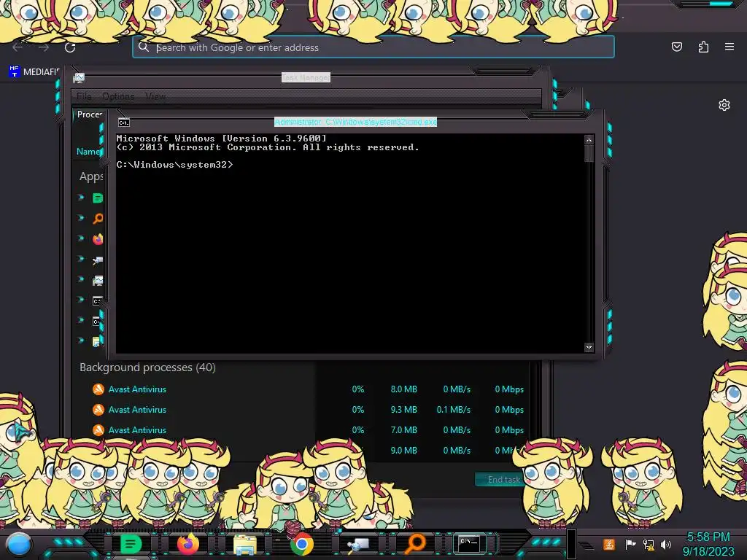This screenshot has height=560, width=747.
Task: Launch Google Chrome from the taskbar
Action: click(301, 544)
